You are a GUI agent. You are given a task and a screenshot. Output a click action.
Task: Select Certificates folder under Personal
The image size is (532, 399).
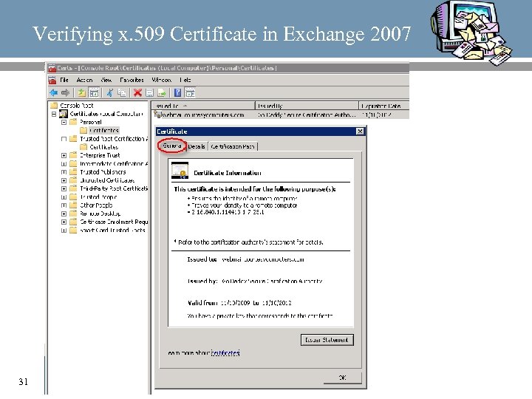tap(104, 130)
